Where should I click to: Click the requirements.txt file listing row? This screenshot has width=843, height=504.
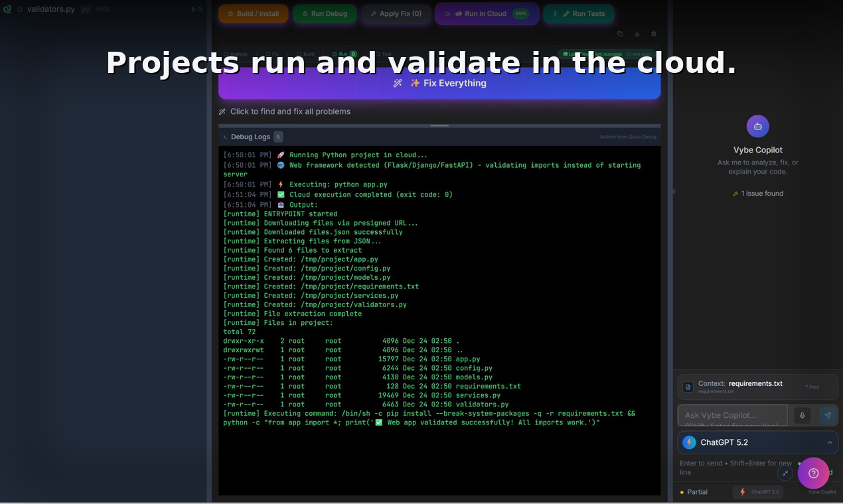(372, 386)
